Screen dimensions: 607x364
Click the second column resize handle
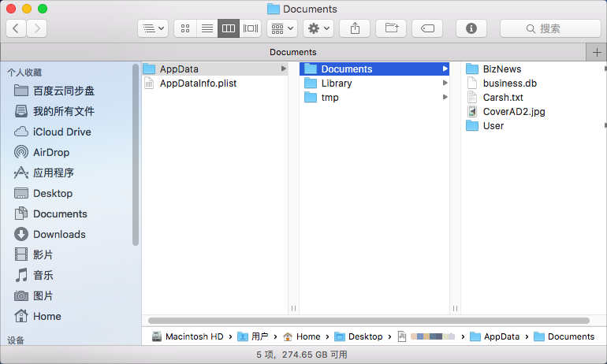tap(455, 308)
